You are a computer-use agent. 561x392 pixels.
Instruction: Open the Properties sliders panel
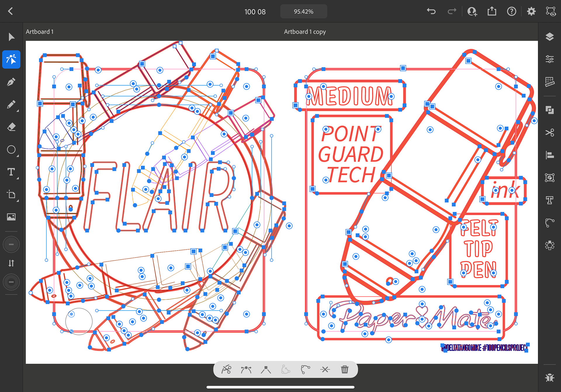point(550,59)
